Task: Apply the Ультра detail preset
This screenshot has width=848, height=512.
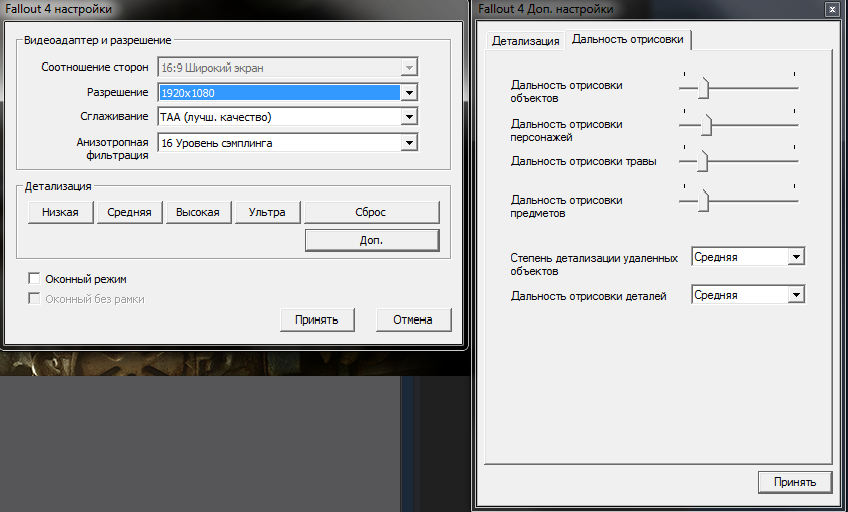Action: tap(267, 212)
